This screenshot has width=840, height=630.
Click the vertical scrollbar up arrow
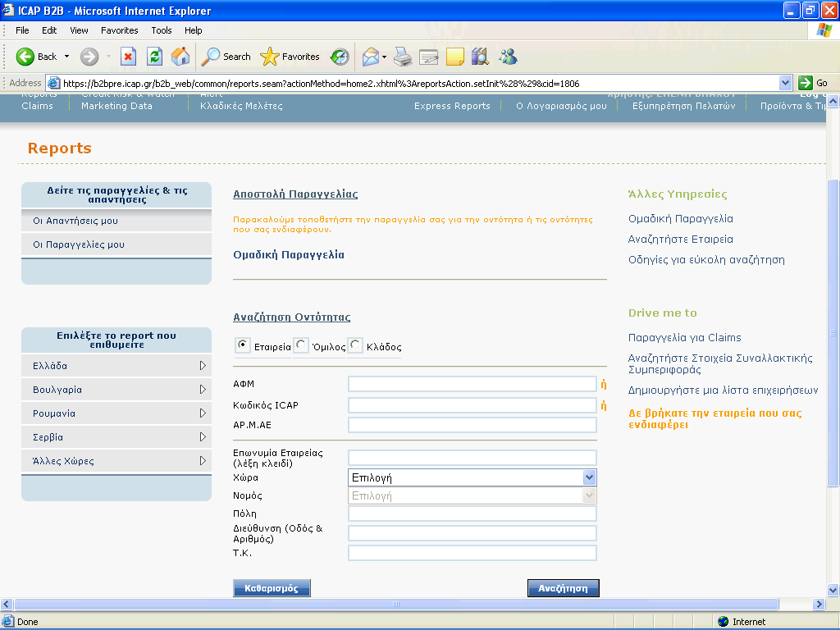[x=833, y=100]
